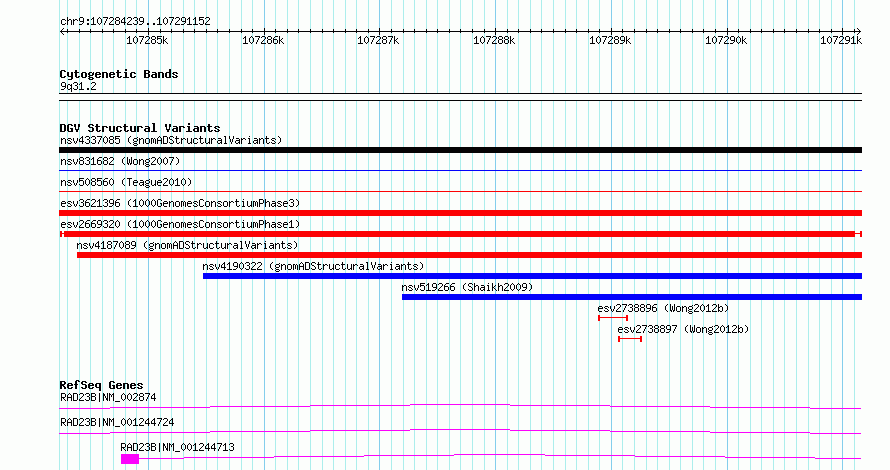Open the nsv831682 (Wong2007) label
This screenshot has height=470, width=890.
(x=120, y=161)
